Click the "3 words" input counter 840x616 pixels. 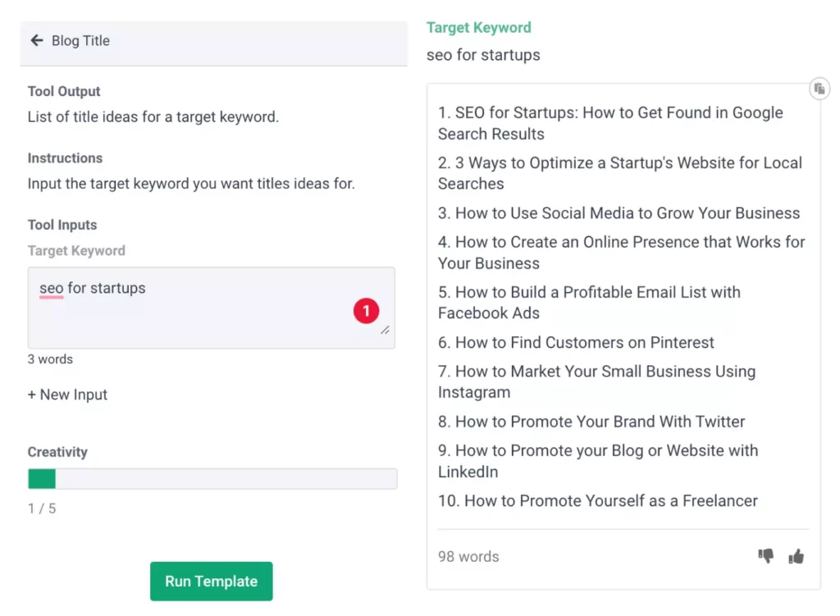50,359
